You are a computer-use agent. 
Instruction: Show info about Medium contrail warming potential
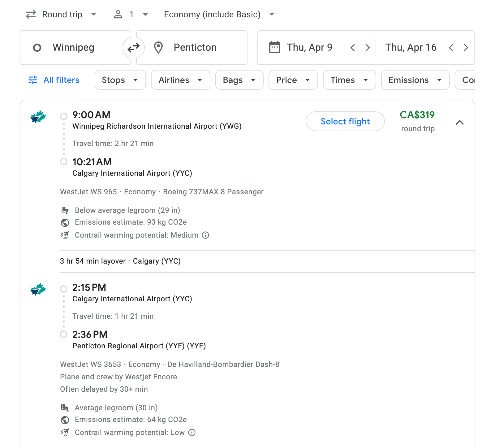click(205, 235)
